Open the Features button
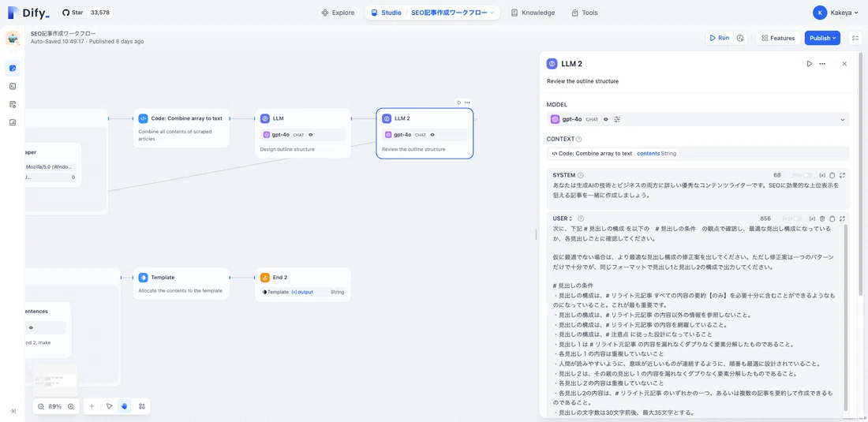868x422 pixels. pos(778,38)
